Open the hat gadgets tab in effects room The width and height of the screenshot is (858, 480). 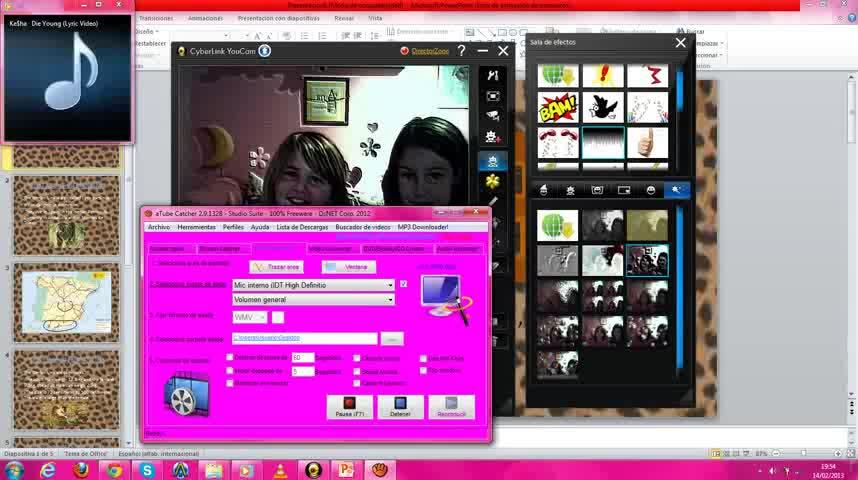[x=543, y=190]
